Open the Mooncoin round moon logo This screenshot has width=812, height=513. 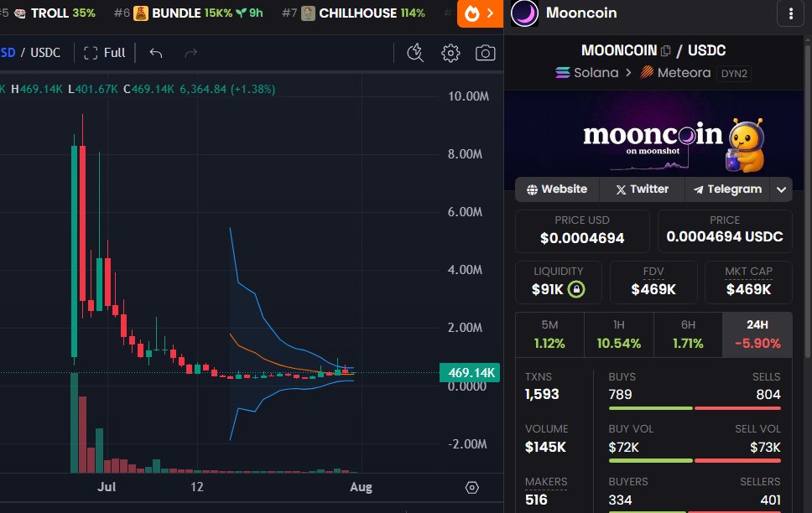tap(524, 13)
